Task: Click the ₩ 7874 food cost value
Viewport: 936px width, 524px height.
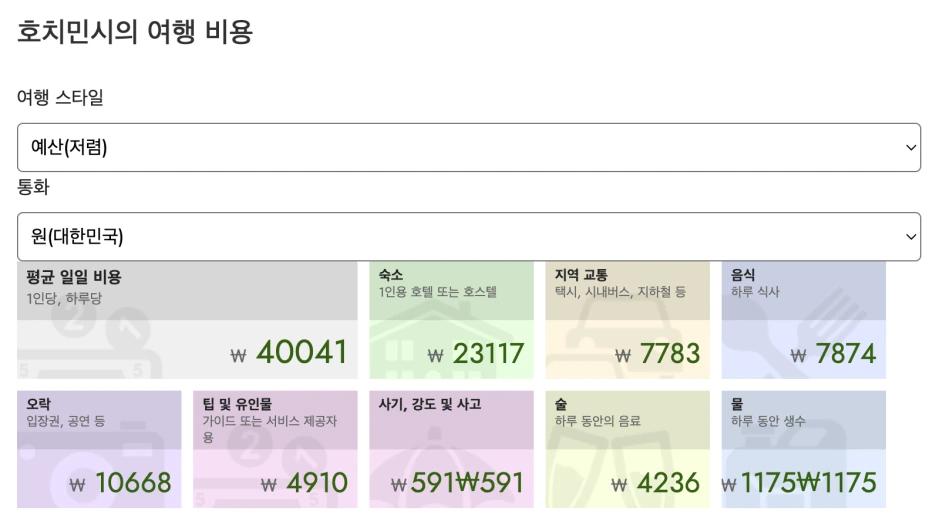Action: pyautogui.click(x=833, y=354)
